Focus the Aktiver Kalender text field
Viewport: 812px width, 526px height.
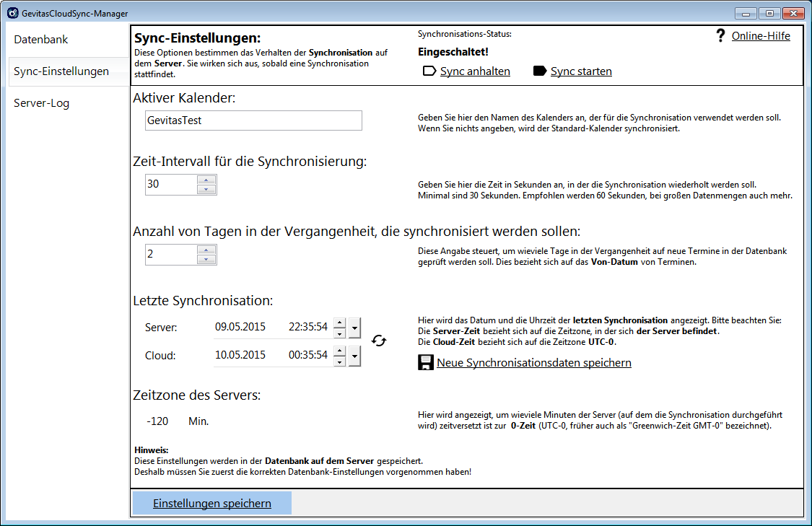pos(253,120)
